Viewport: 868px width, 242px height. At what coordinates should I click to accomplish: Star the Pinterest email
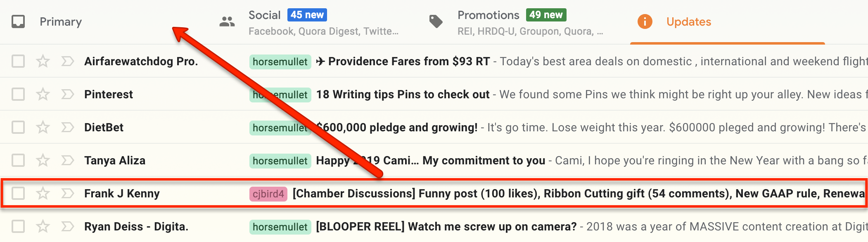43,95
